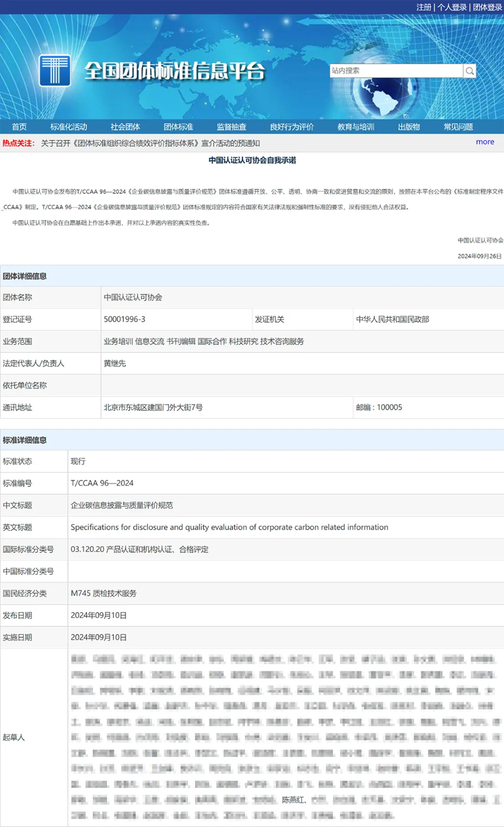Click the 中文标题 row label

point(17,506)
